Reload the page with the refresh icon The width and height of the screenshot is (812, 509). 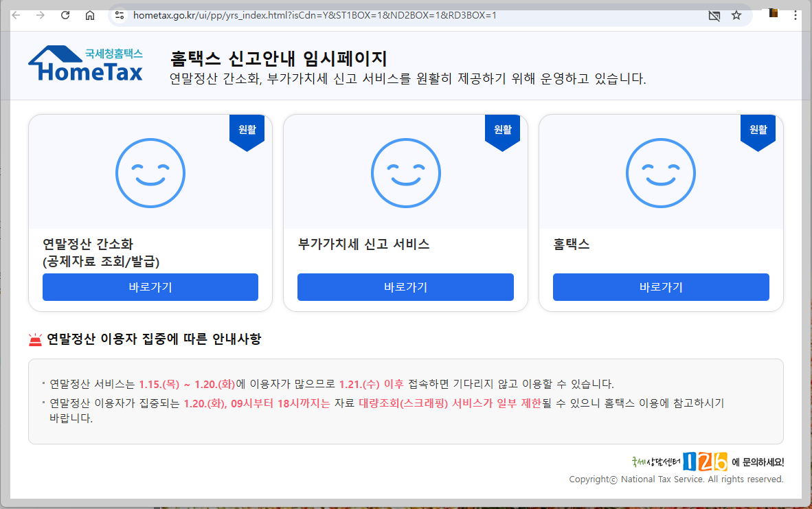click(65, 15)
